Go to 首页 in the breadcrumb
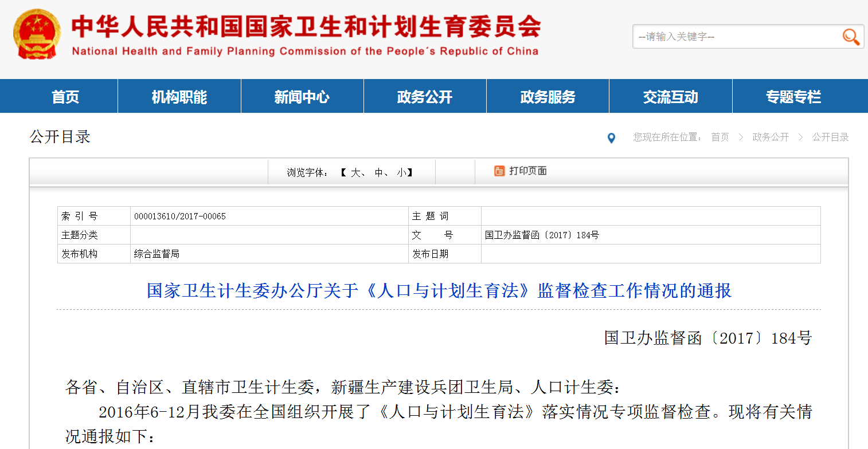Image resolution: width=868 pixels, height=449 pixels. point(720,137)
